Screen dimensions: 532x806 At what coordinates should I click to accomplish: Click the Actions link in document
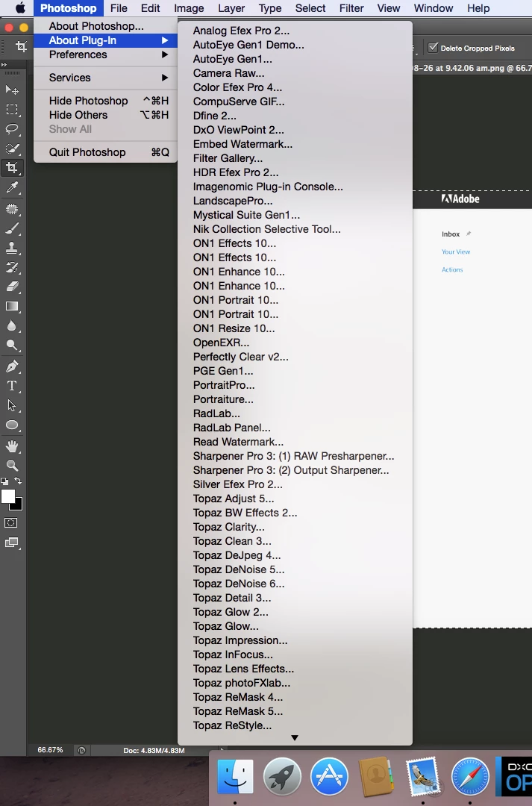tap(452, 269)
